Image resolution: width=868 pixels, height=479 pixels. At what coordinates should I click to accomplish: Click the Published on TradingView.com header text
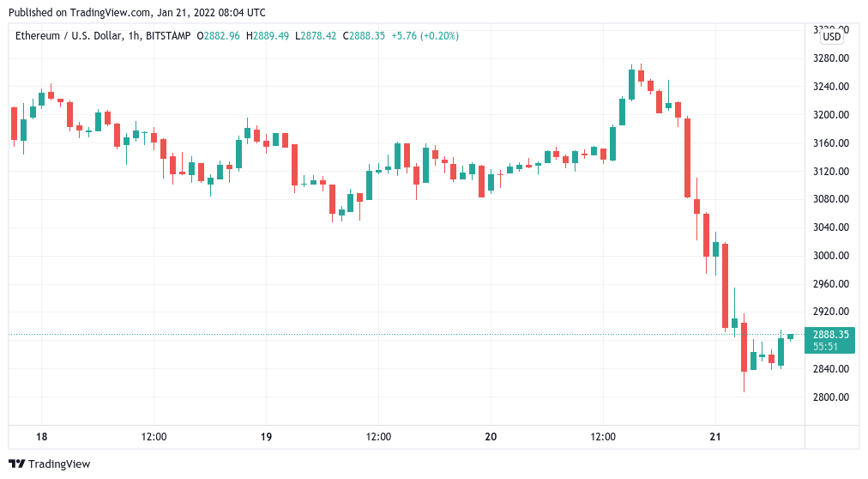pos(138,13)
